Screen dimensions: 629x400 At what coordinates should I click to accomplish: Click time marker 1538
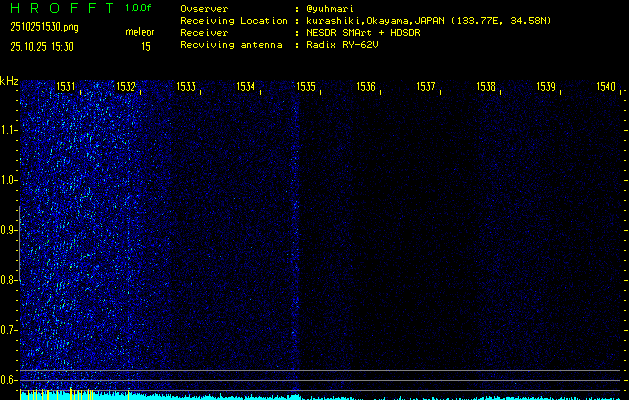486,86
